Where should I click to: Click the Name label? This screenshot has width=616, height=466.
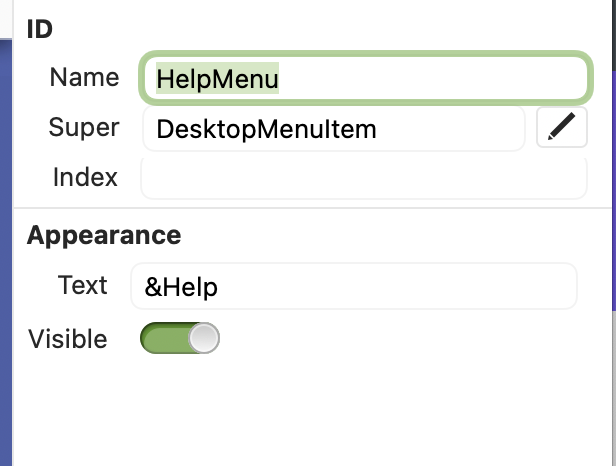[x=84, y=77]
